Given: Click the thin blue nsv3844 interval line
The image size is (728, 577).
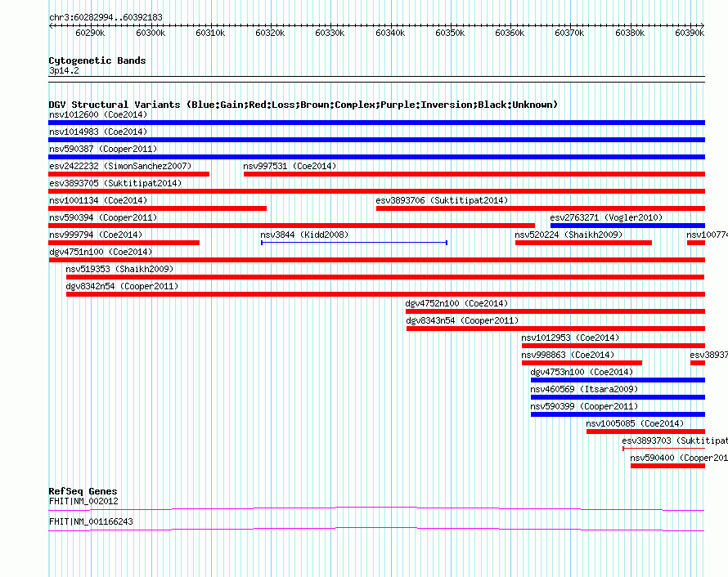Looking at the screenshot, I should (354, 243).
